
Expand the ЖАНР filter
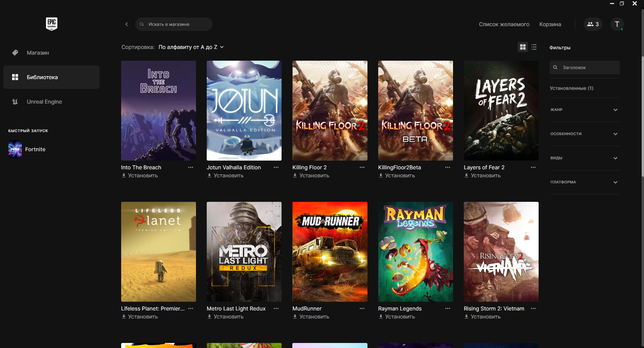coord(584,110)
